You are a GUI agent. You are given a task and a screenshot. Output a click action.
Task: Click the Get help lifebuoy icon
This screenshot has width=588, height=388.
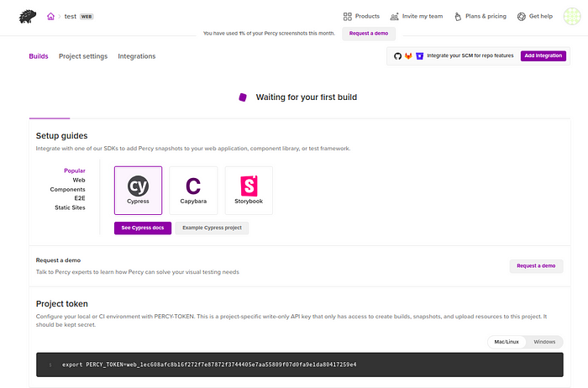tap(522, 17)
